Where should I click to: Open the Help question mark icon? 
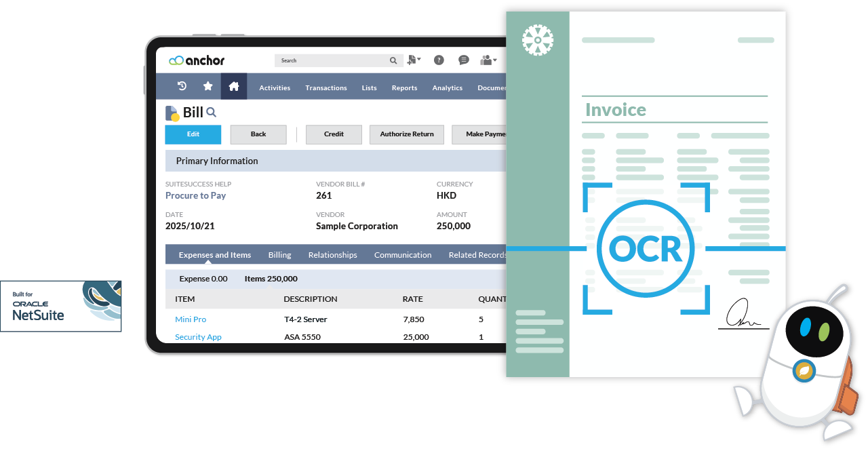[x=439, y=60]
